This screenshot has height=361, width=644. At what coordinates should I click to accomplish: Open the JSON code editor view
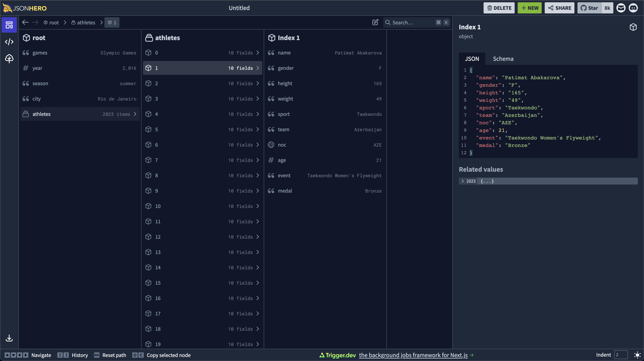pyautogui.click(x=9, y=42)
